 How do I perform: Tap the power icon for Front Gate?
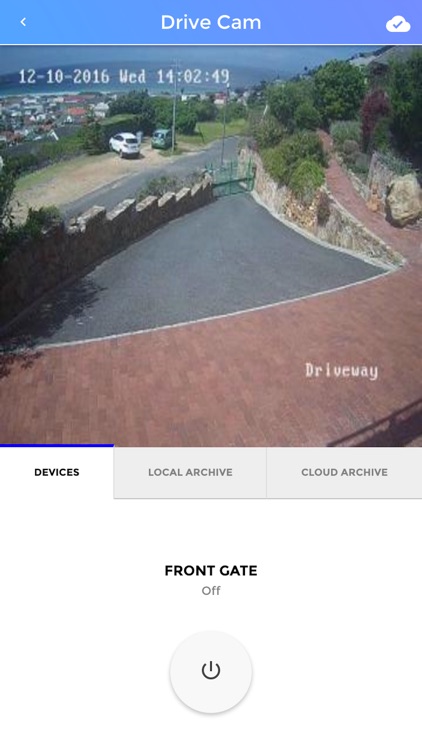[x=211, y=671]
